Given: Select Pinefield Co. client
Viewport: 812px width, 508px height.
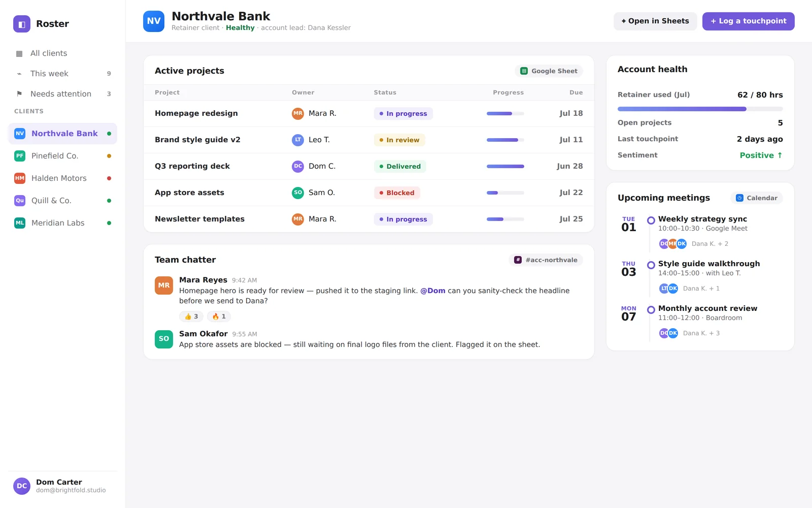Looking at the screenshot, I should 62,156.
